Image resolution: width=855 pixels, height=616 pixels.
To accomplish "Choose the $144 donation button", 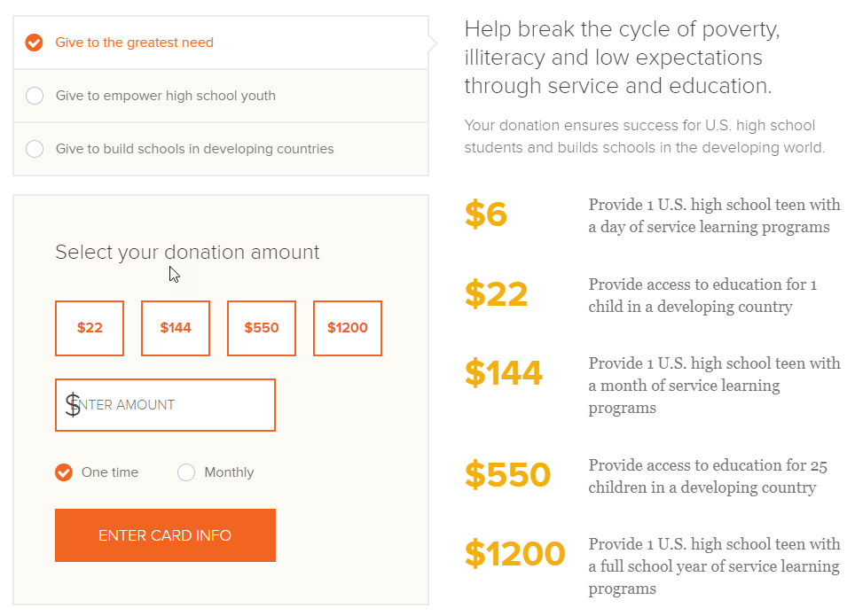I will [176, 328].
